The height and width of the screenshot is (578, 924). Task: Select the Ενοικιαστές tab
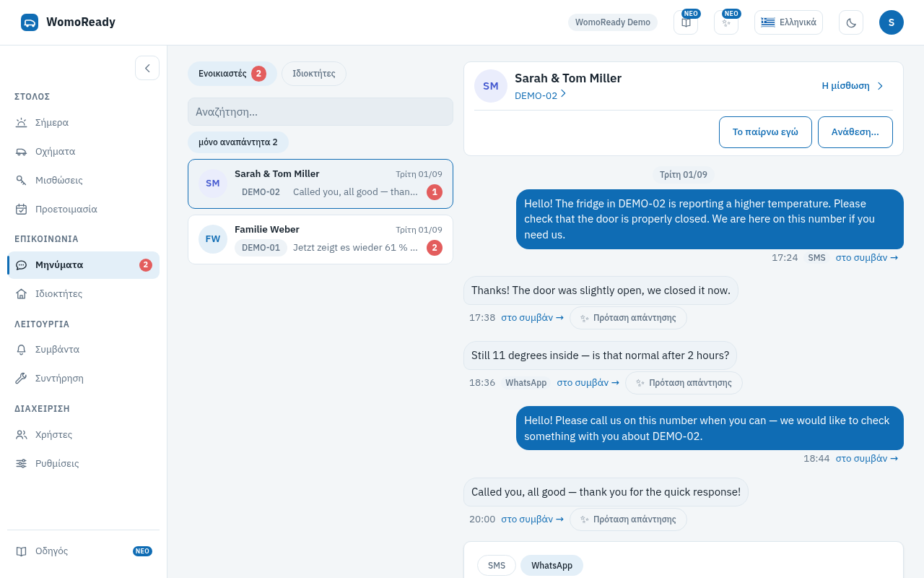(x=232, y=74)
